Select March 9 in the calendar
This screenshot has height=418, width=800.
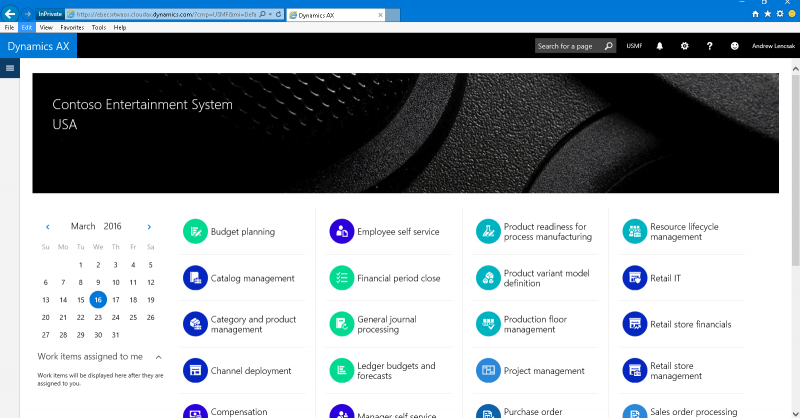(x=98, y=282)
